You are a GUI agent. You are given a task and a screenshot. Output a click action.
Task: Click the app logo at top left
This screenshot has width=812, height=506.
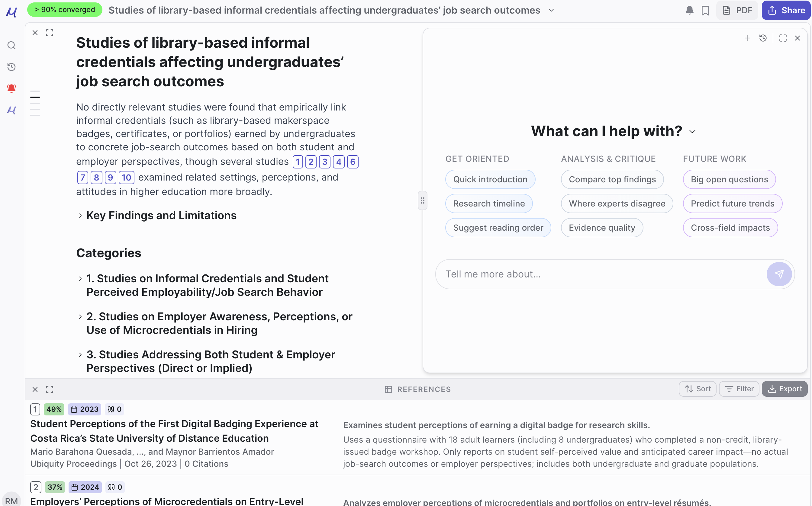tap(11, 12)
